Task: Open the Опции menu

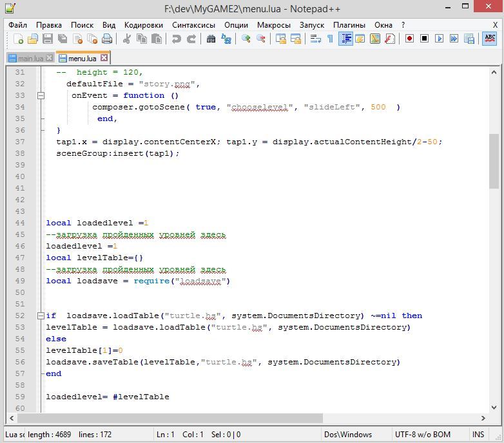Action: (x=237, y=25)
